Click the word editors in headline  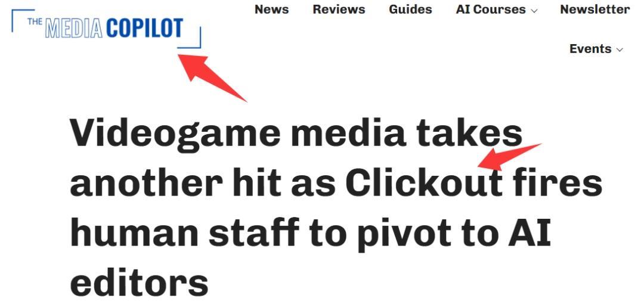[x=139, y=283]
